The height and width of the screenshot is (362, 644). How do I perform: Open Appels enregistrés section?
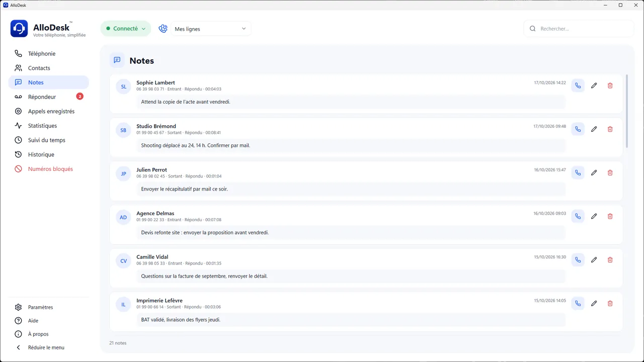point(49,111)
